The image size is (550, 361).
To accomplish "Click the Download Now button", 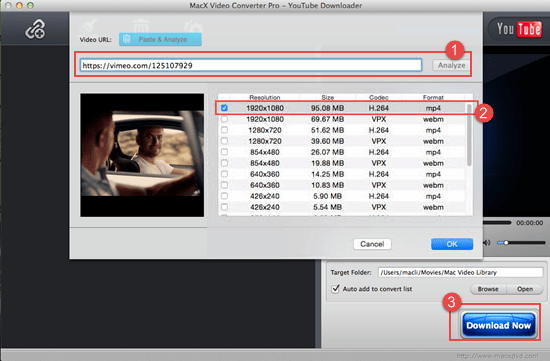I will [x=498, y=325].
